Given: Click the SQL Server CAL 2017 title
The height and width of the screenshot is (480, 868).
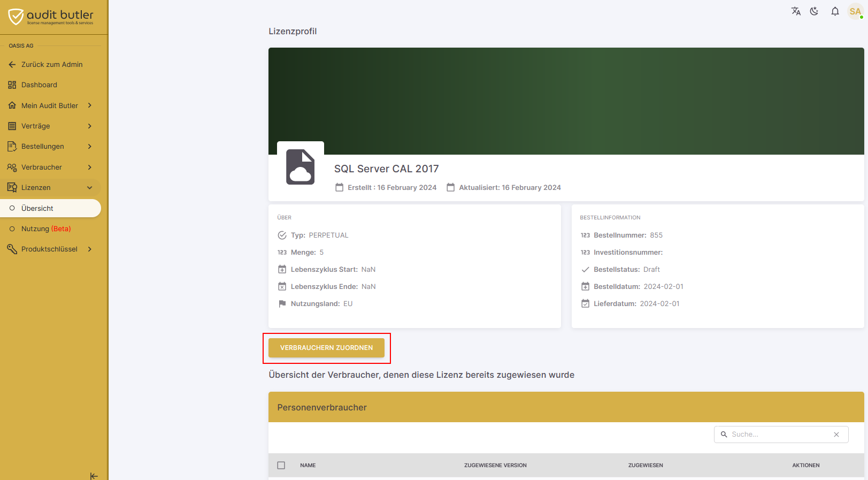Looking at the screenshot, I should pyautogui.click(x=387, y=169).
